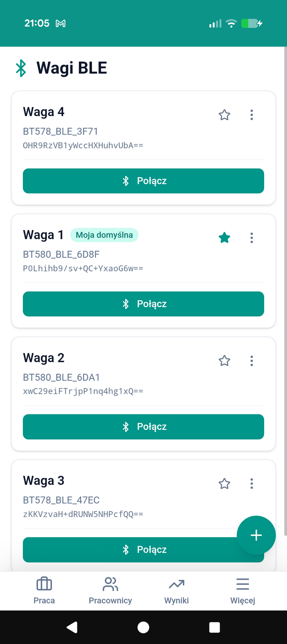Select the Moja domyślna badge on Waga 1
This screenshot has height=644, width=287.
pos(104,235)
